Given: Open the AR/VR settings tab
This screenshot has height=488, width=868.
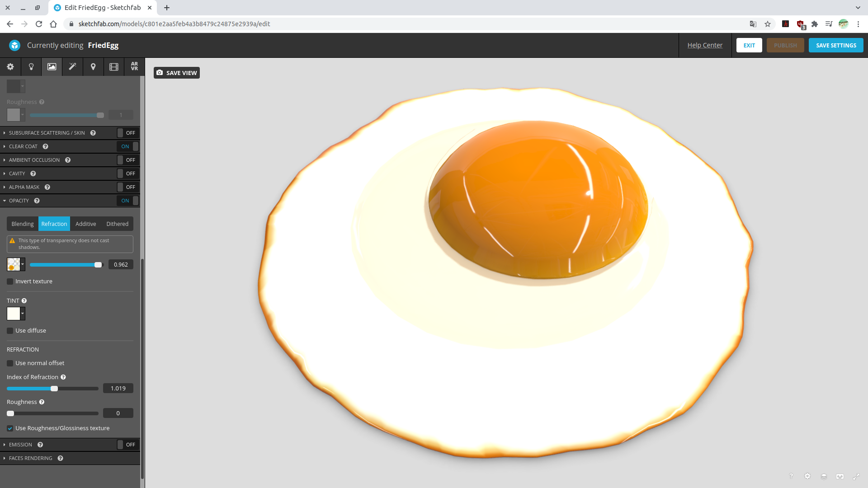Looking at the screenshot, I should click(x=134, y=66).
